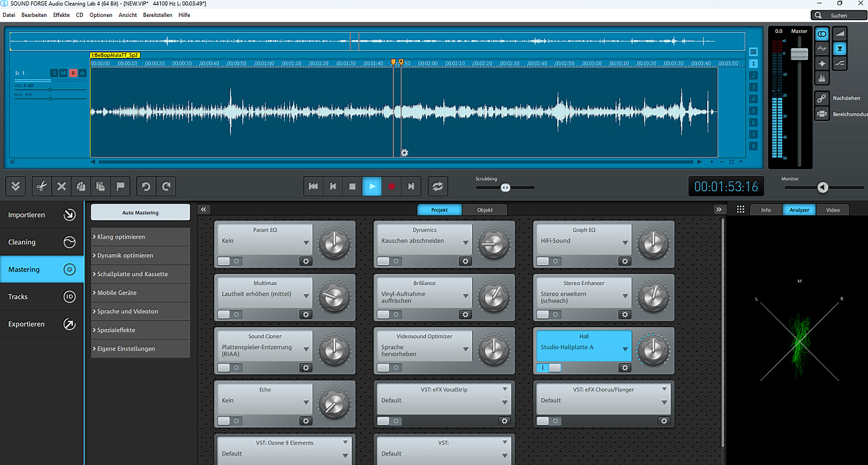Open Hall effect settings gear
The width and height of the screenshot is (868, 465).
[x=624, y=368]
